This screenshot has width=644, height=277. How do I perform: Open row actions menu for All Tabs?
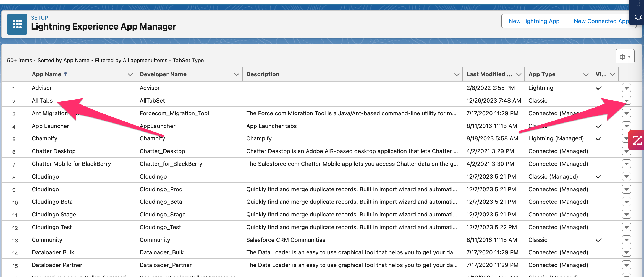pos(626,101)
